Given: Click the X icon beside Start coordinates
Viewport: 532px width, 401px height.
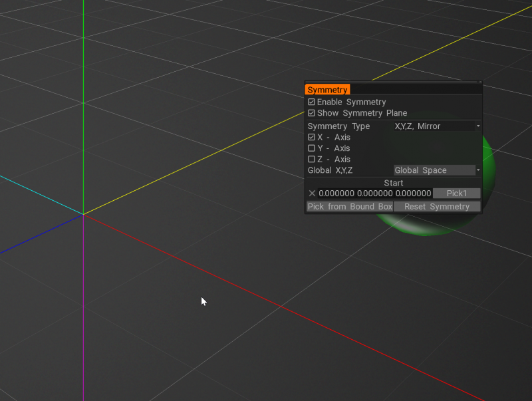Looking at the screenshot, I should coord(312,194).
